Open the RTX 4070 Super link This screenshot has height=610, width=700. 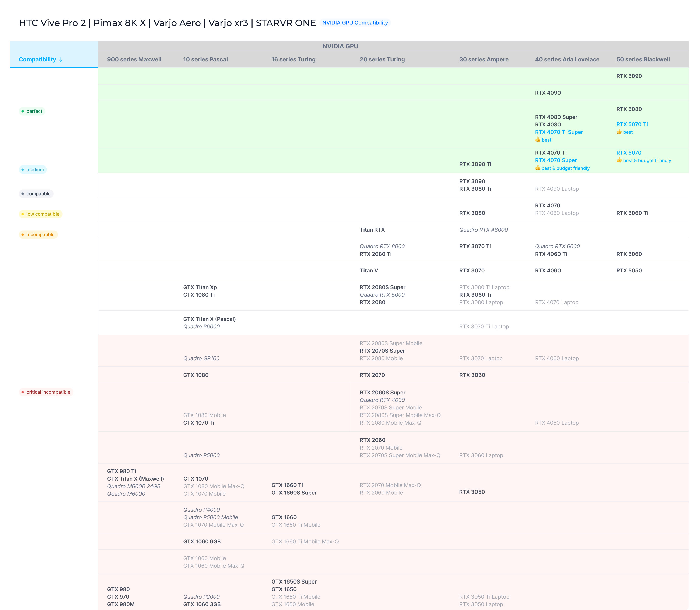pos(556,160)
